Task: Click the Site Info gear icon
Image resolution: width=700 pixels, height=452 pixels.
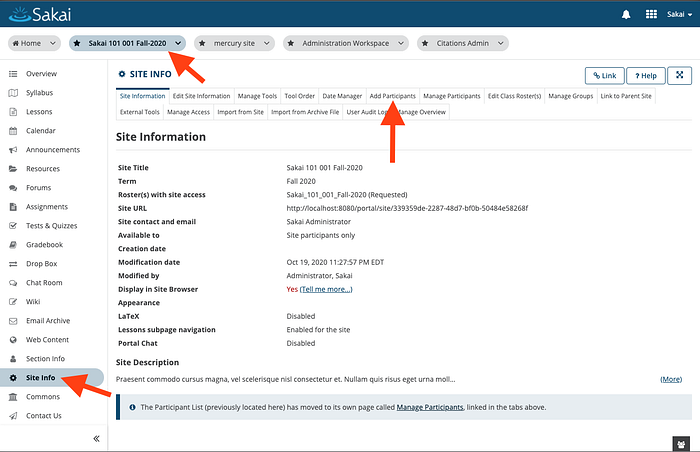Action: [13, 378]
